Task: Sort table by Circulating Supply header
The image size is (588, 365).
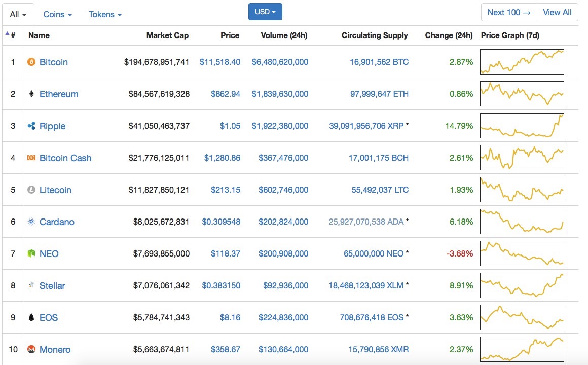Action: click(x=375, y=35)
